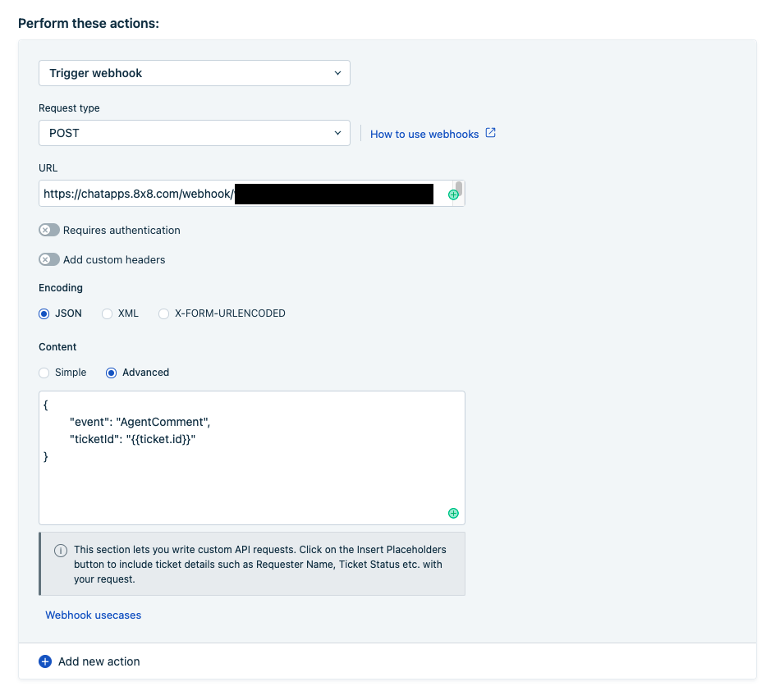The width and height of the screenshot is (784, 700).
Task: Switch content mode to Simple
Action: 44,373
